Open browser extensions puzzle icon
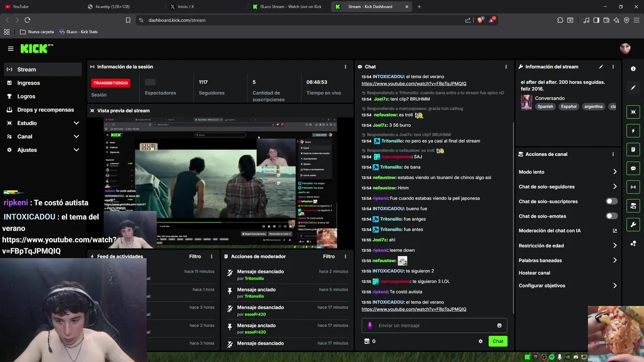This screenshot has height=362, width=644. pyautogui.click(x=560, y=20)
